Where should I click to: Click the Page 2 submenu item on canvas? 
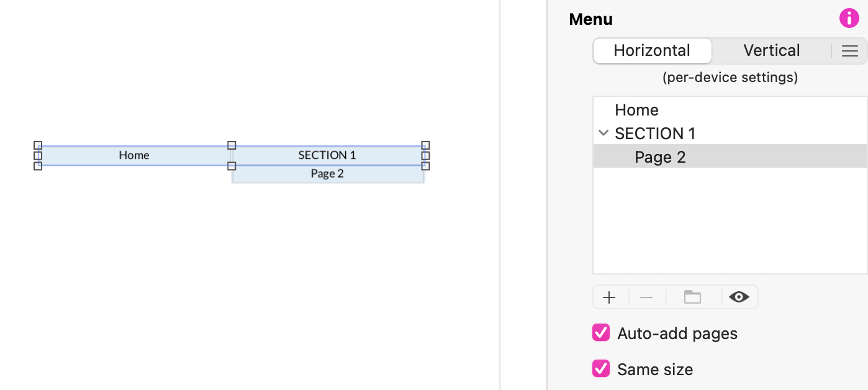(x=327, y=174)
